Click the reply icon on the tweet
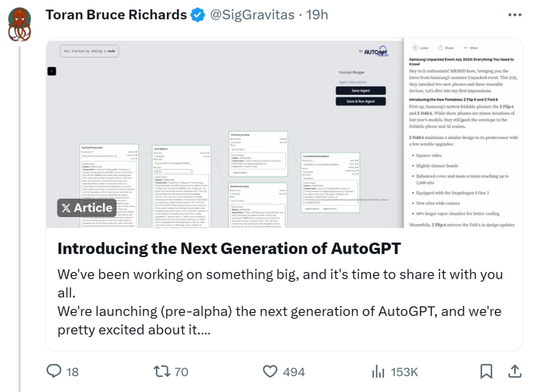 54,371
